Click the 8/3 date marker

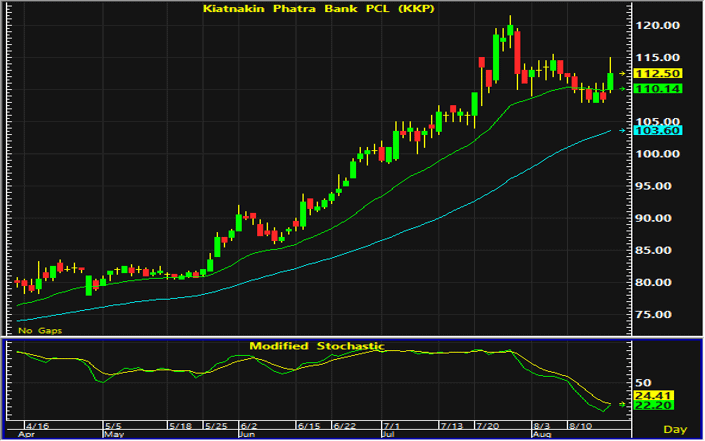point(541,426)
